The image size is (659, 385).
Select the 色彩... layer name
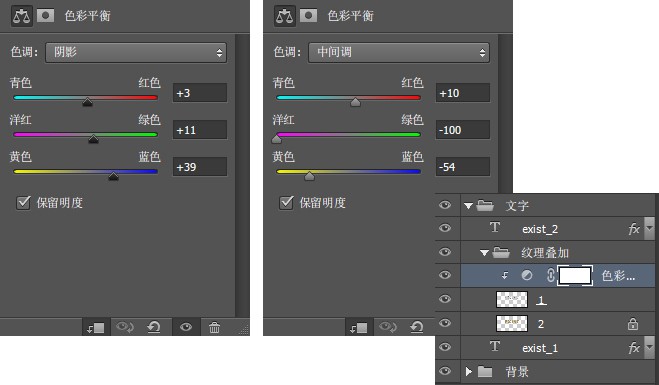618,276
